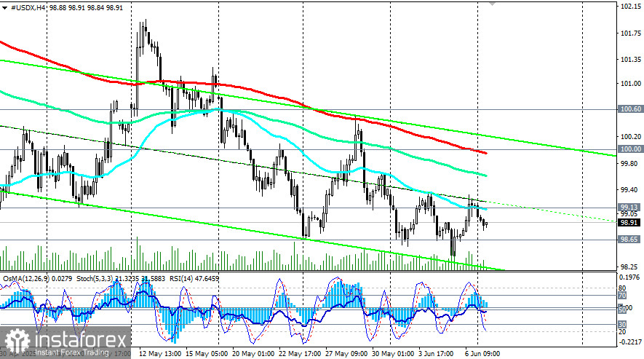Click the 15 May 05:00 time axis label
The width and height of the screenshot is (644, 359).
pyautogui.click(x=207, y=354)
